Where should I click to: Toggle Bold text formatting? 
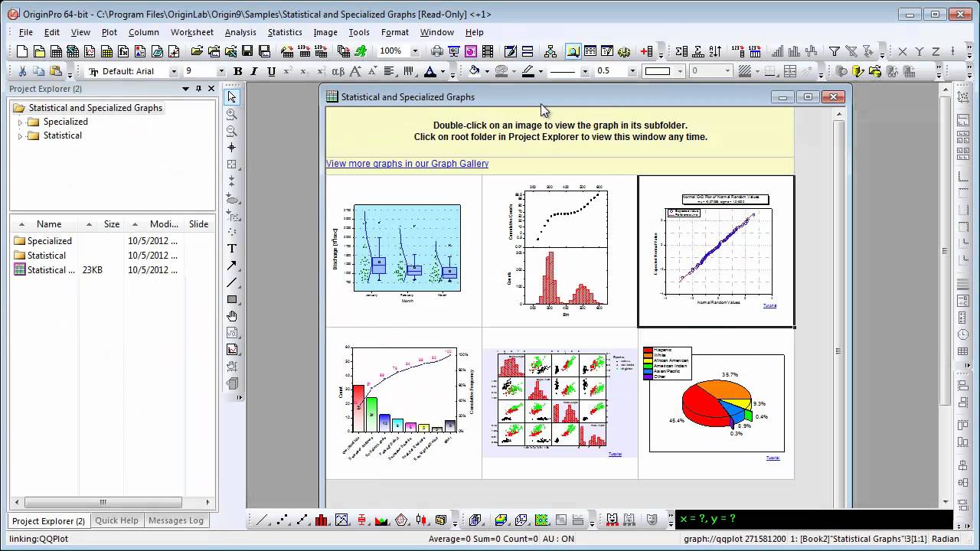click(237, 71)
